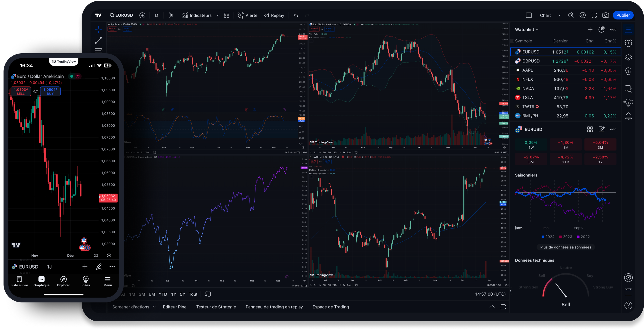Open the calendar icon in right sidebar
The width and height of the screenshot is (644, 330).
pos(628,292)
